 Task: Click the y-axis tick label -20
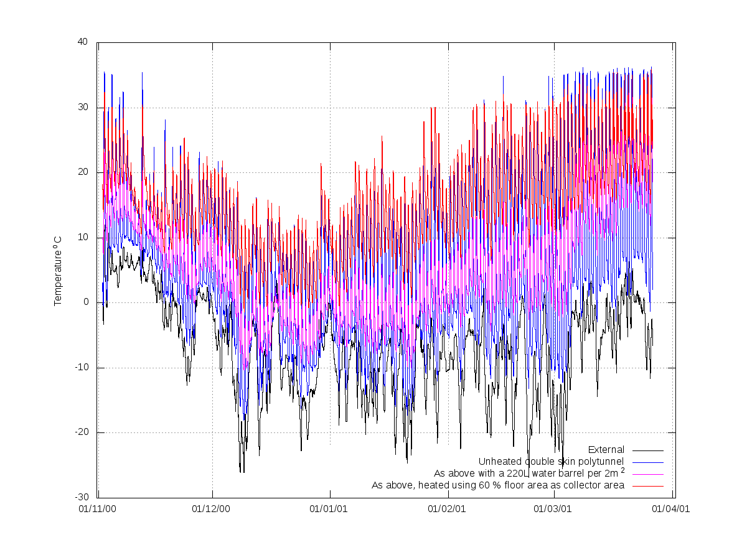tap(82, 432)
